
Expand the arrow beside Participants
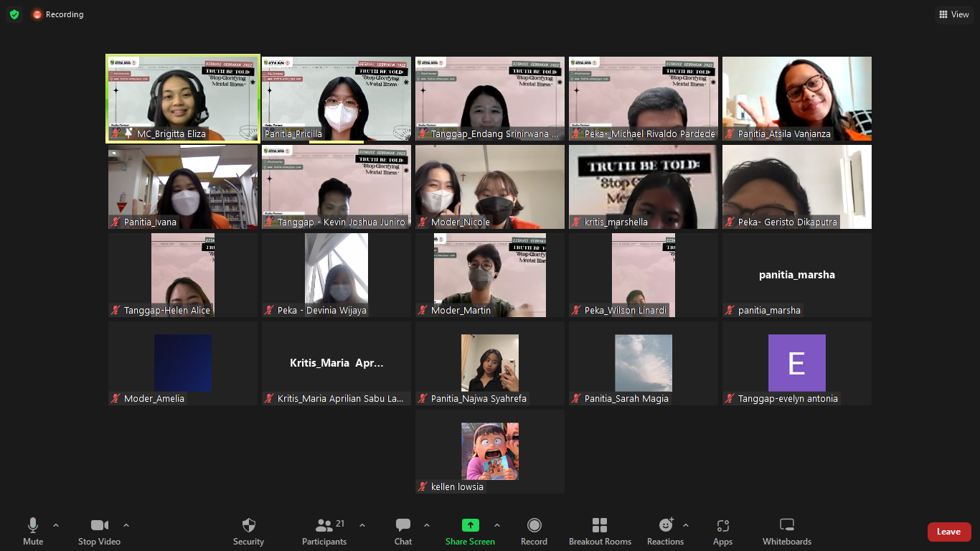pyautogui.click(x=362, y=525)
